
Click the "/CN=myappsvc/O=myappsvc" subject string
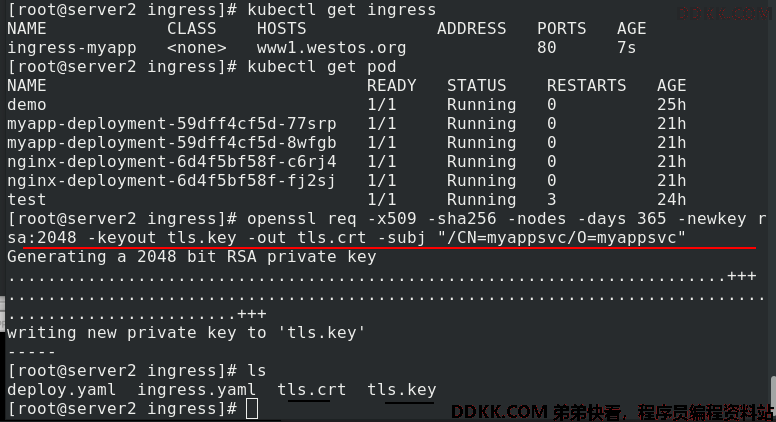562,238
